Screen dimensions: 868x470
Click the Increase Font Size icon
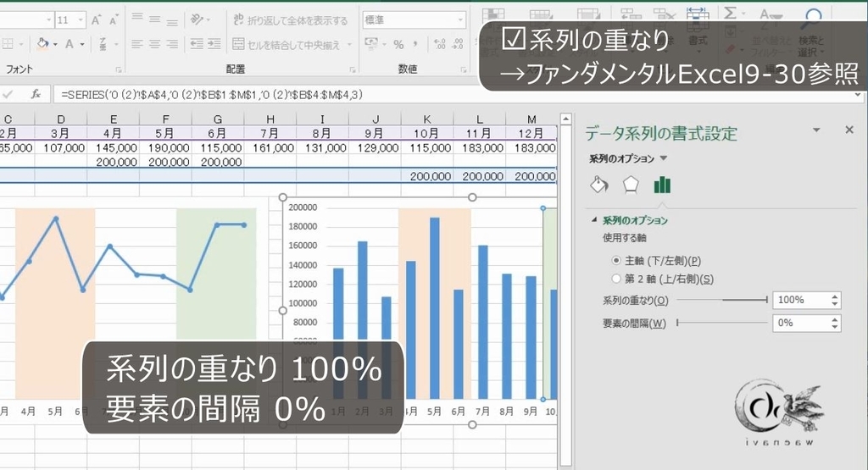click(97, 20)
